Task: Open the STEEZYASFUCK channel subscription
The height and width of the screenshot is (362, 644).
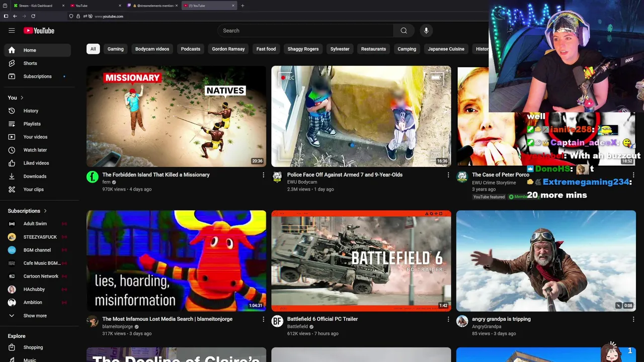Action: point(37,237)
